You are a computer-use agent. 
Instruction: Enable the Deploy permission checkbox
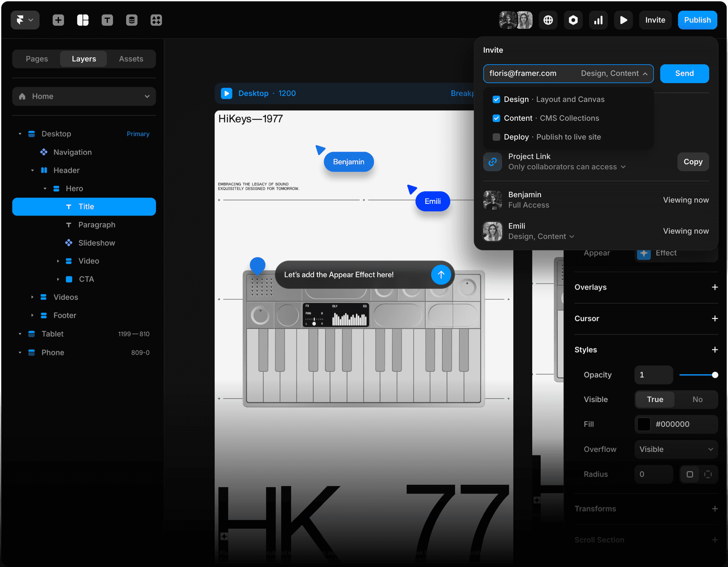coord(496,137)
